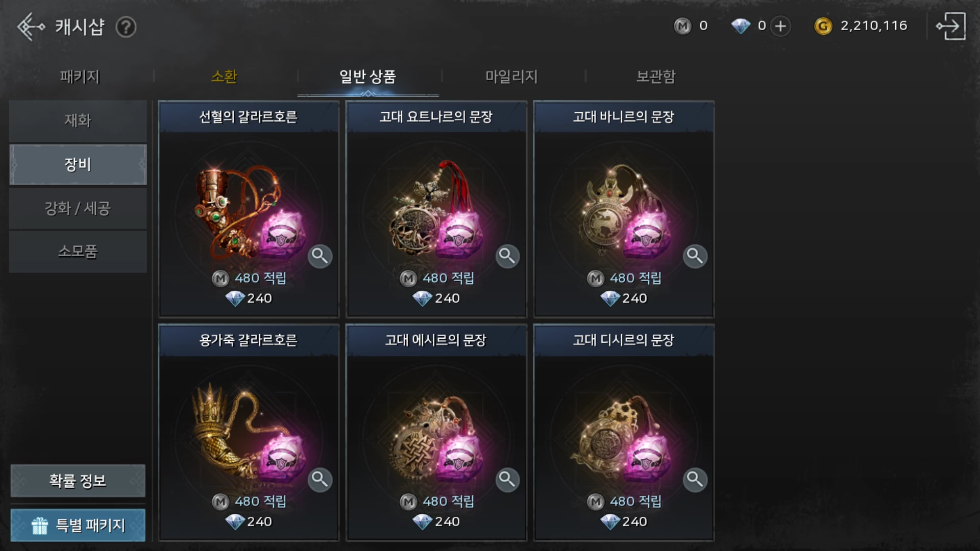Open the 마일리지 tab
The height and width of the screenshot is (551, 980).
tap(511, 77)
